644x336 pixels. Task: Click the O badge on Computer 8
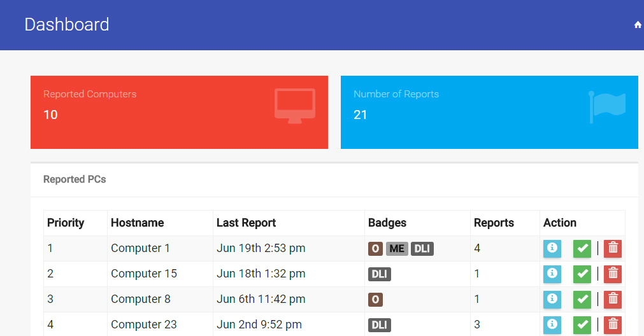pyautogui.click(x=375, y=300)
